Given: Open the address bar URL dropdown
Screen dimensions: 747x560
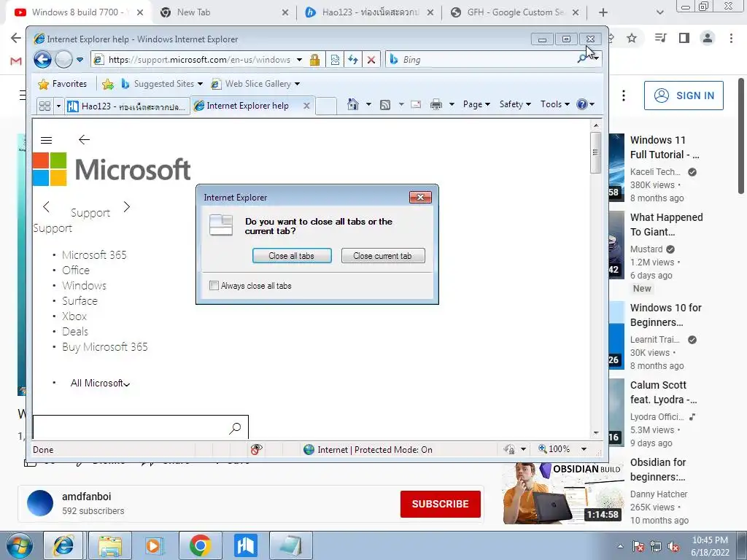Looking at the screenshot, I should (299, 60).
